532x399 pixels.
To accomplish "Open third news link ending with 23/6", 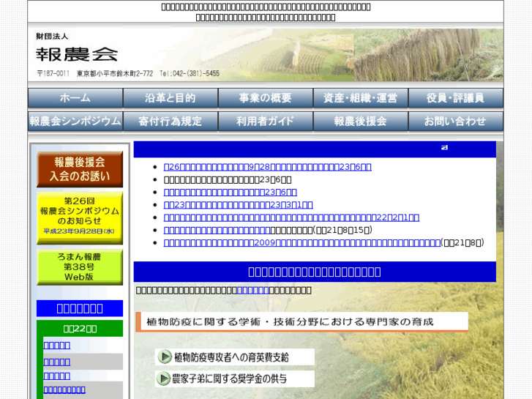I will click(x=230, y=193).
